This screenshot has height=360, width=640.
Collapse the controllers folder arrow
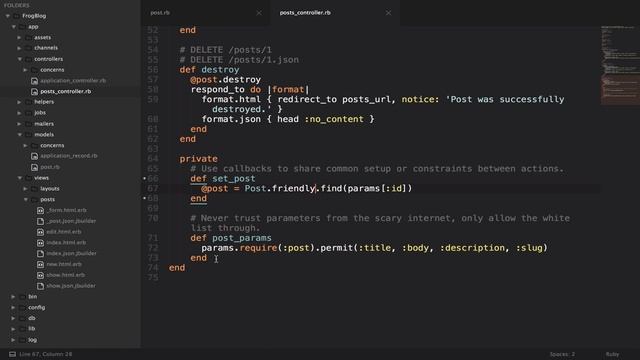point(20,59)
